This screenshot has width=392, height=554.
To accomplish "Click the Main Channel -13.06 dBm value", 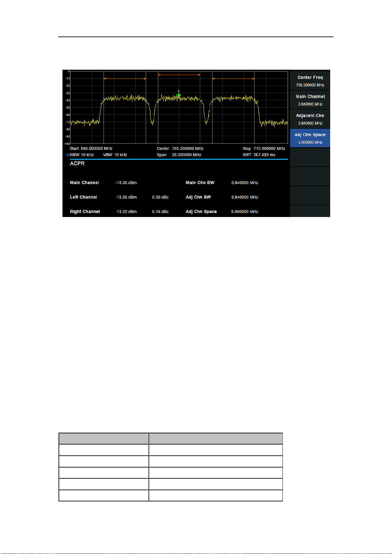I will pos(126,183).
